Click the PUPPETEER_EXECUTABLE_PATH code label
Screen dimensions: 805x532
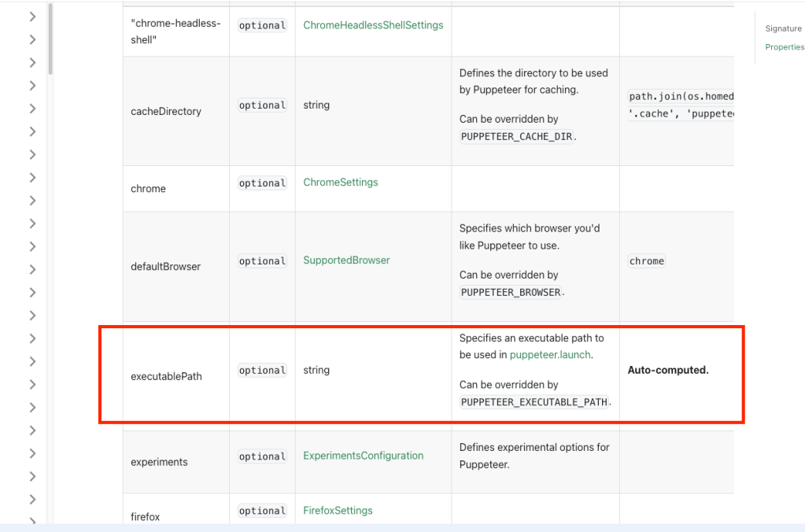[534, 402]
